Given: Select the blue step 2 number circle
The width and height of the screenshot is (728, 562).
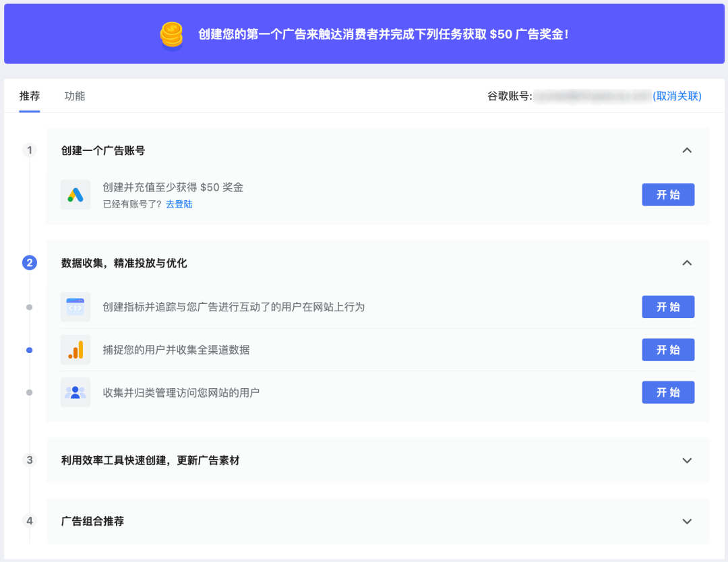Looking at the screenshot, I should [30, 263].
